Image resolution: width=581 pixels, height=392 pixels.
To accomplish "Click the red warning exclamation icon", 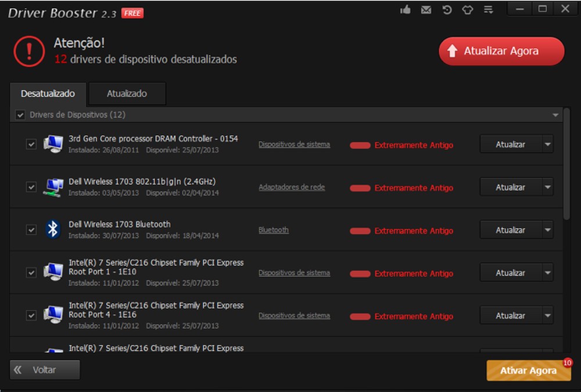I will pyautogui.click(x=28, y=51).
